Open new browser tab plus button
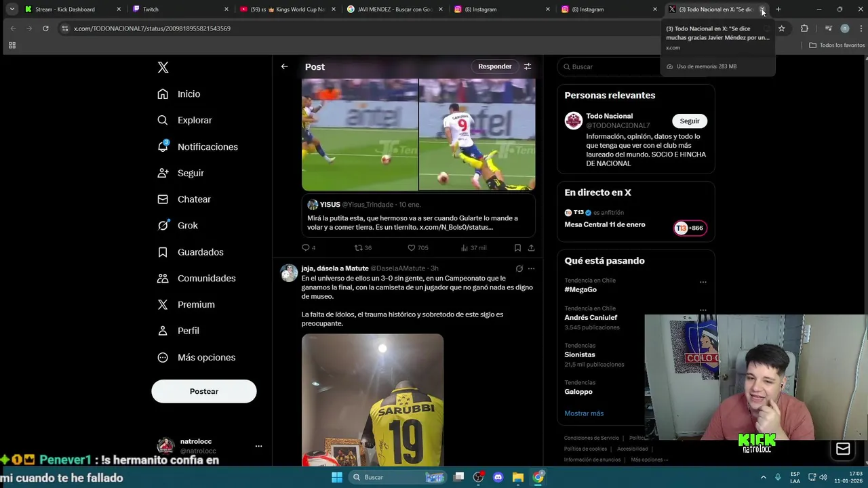Screen dimensions: 868x488 click(x=778, y=9)
